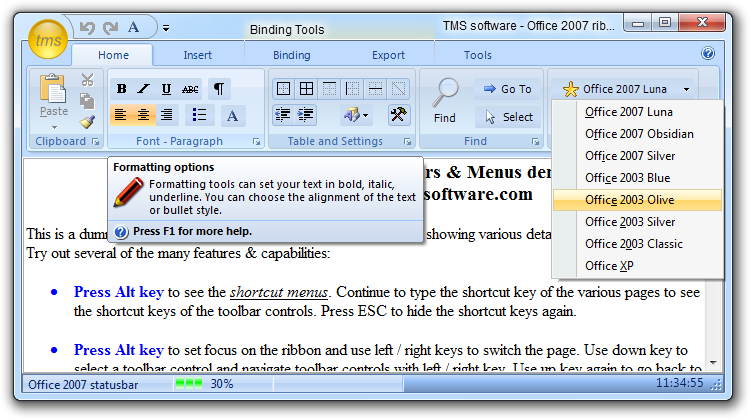Choose Office 2007 Obsidian style

pos(637,134)
